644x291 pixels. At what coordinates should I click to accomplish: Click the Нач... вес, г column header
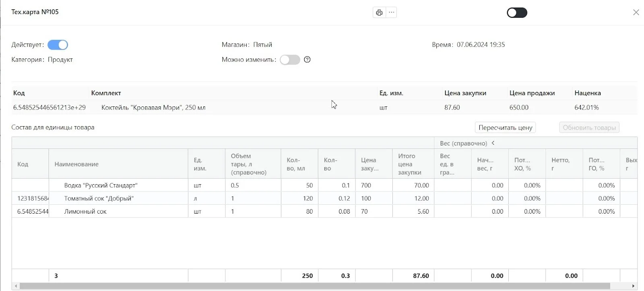click(x=490, y=164)
